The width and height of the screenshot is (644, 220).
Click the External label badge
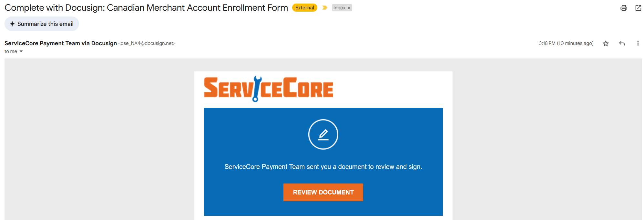304,8
